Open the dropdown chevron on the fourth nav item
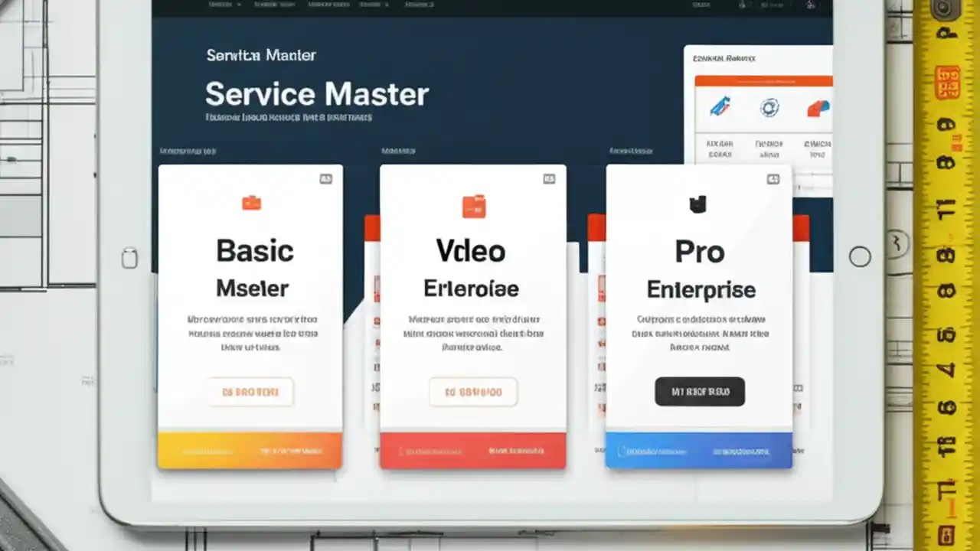Screen dimensions: 980x551 point(387,4)
